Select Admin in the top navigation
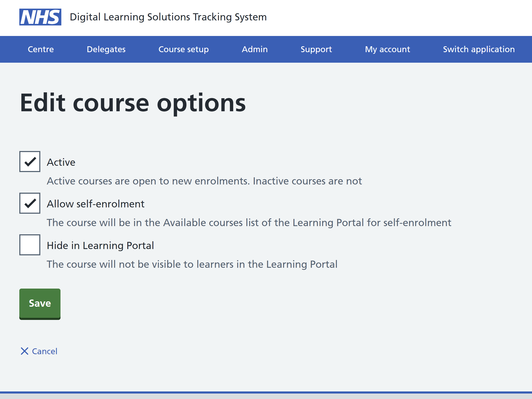 point(255,49)
